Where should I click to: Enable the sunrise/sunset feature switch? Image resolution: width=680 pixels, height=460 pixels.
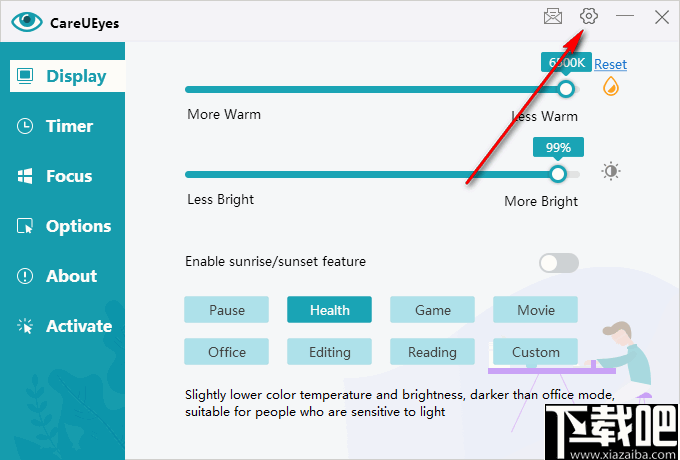coord(559,263)
